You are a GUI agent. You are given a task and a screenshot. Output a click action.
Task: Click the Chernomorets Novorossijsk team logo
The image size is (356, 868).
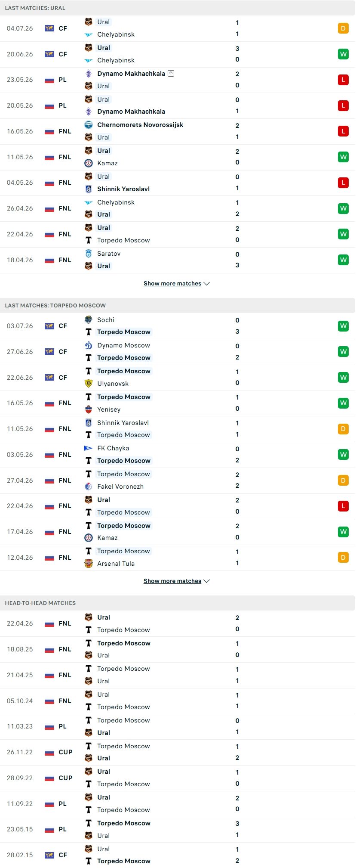pyautogui.click(x=89, y=125)
